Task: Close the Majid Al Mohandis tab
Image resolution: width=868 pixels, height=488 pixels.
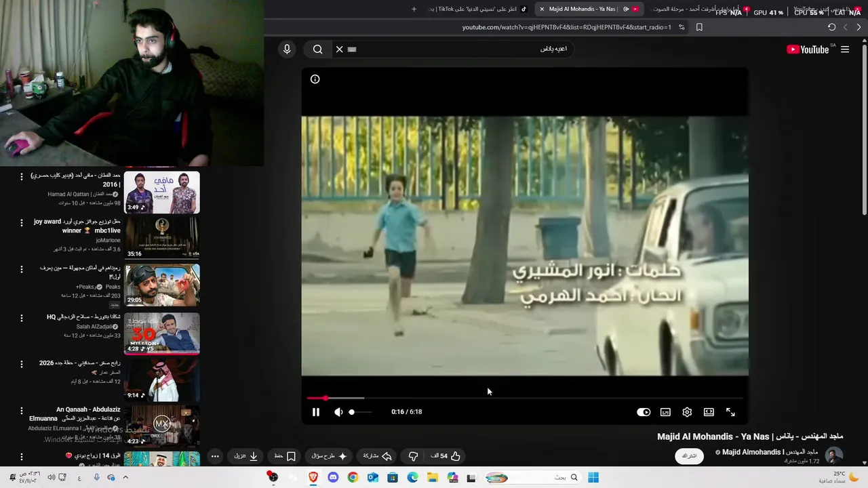Action: click(x=542, y=9)
